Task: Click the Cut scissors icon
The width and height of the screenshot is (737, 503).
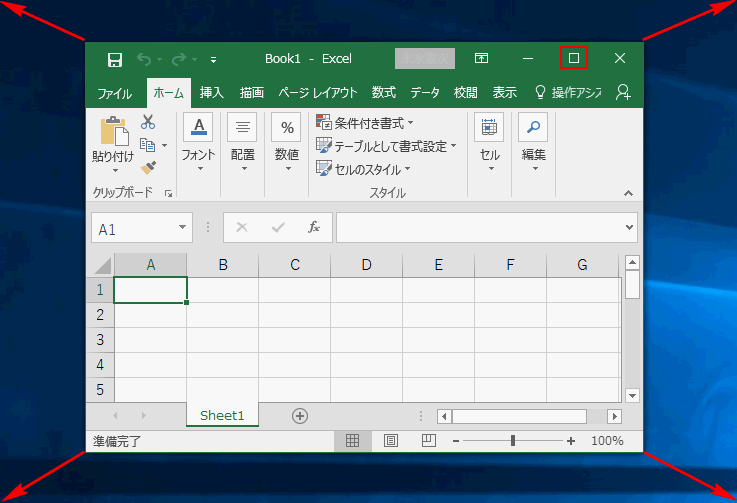Action: (148, 122)
